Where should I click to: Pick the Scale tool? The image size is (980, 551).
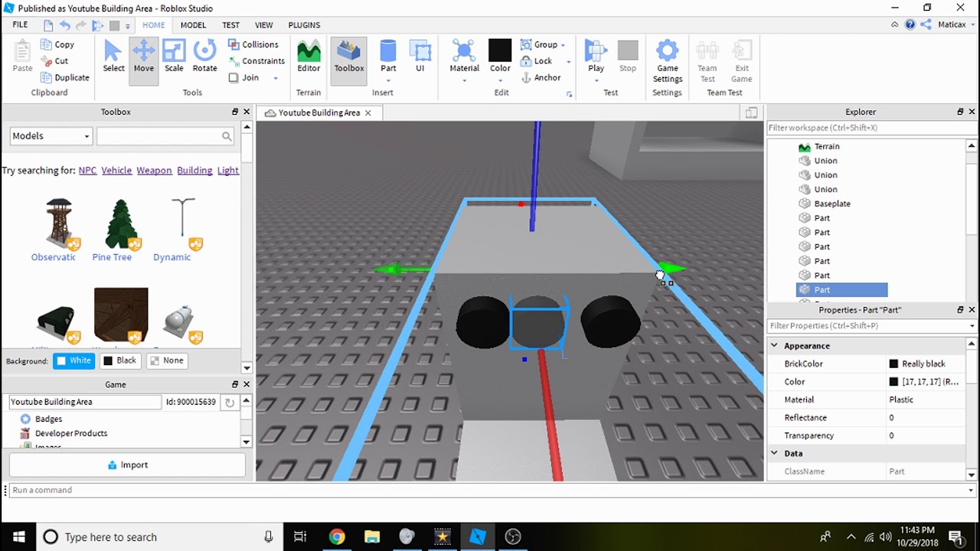[x=174, y=56]
